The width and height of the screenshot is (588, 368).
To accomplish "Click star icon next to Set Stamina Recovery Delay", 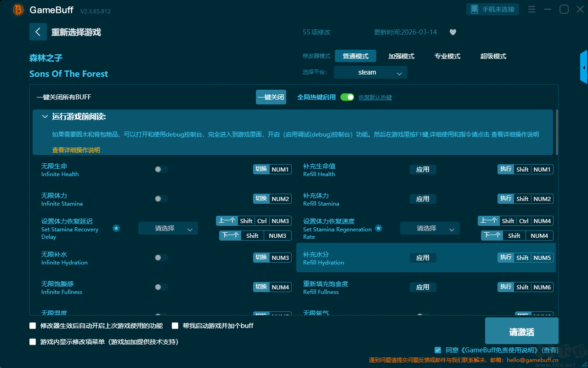I will [x=116, y=228].
